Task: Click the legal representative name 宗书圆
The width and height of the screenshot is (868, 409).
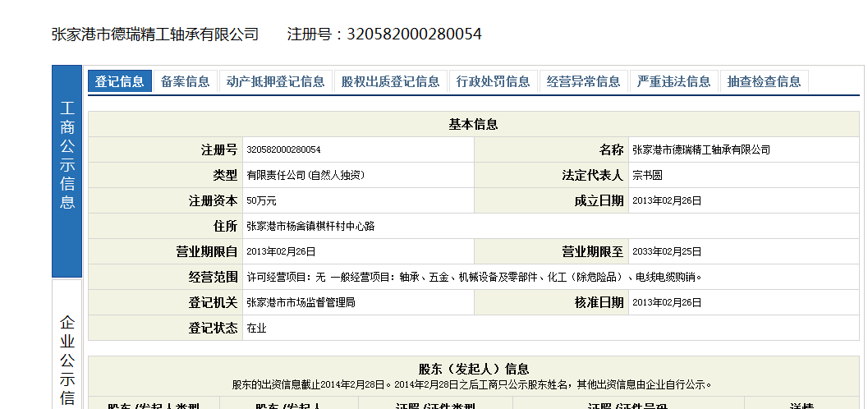Action: click(x=647, y=176)
